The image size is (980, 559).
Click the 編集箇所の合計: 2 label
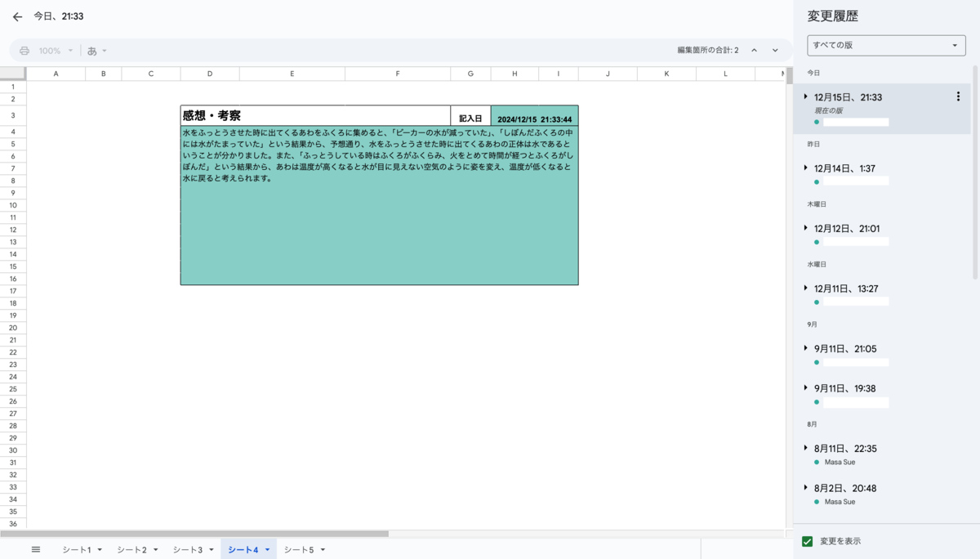[707, 51]
